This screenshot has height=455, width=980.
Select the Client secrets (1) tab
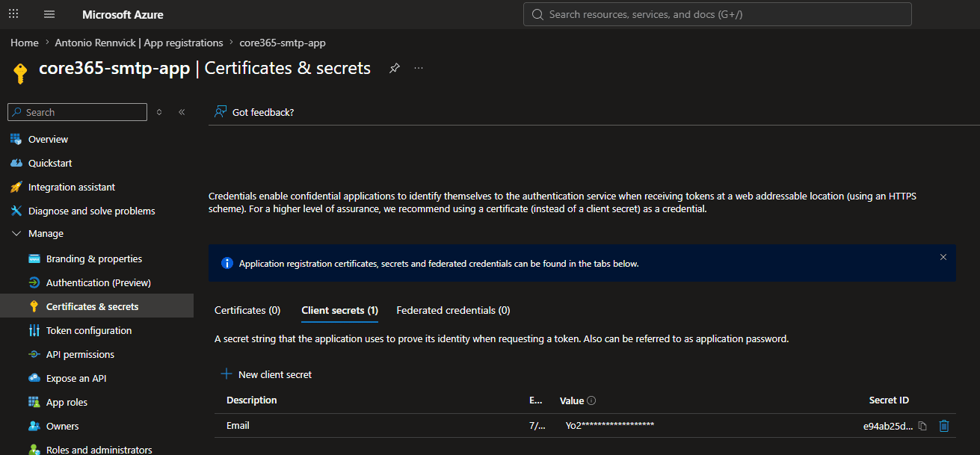coord(339,310)
